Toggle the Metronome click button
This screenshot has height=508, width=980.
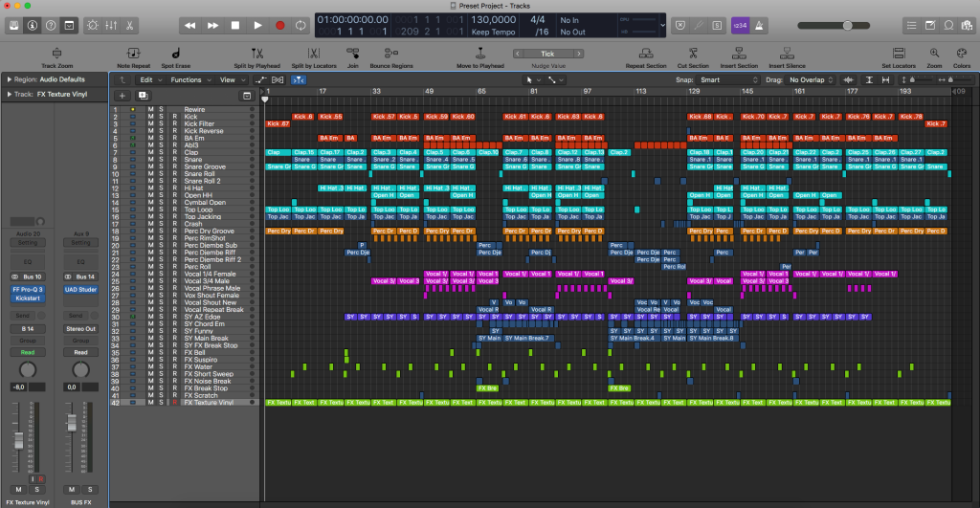pyautogui.click(x=759, y=26)
